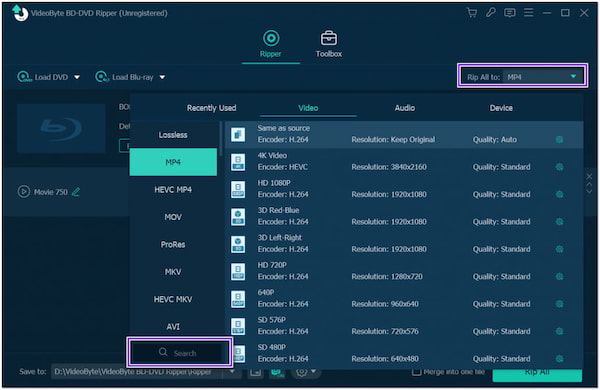
Task: Expand the Load Blu-ray dropdown arrow
Action: (x=162, y=77)
